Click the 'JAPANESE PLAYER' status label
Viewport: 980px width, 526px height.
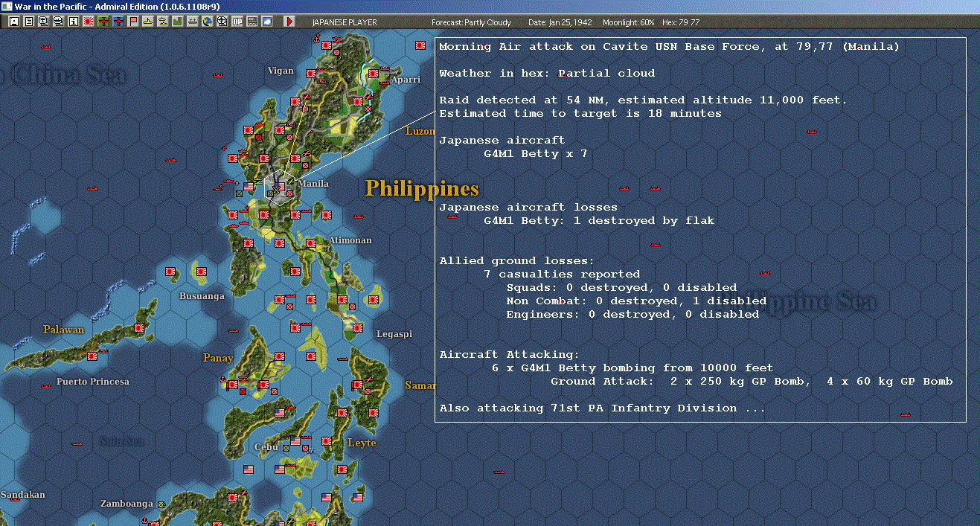click(345, 22)
